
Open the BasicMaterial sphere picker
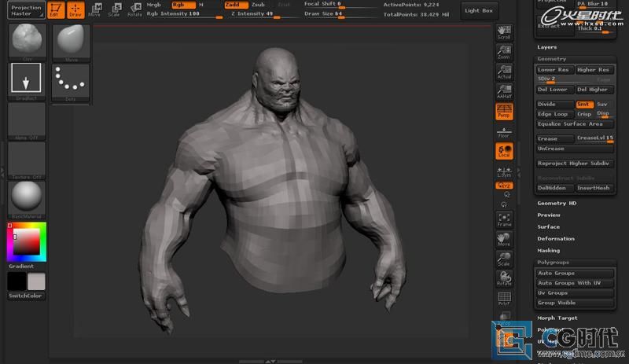pos(27,200)
